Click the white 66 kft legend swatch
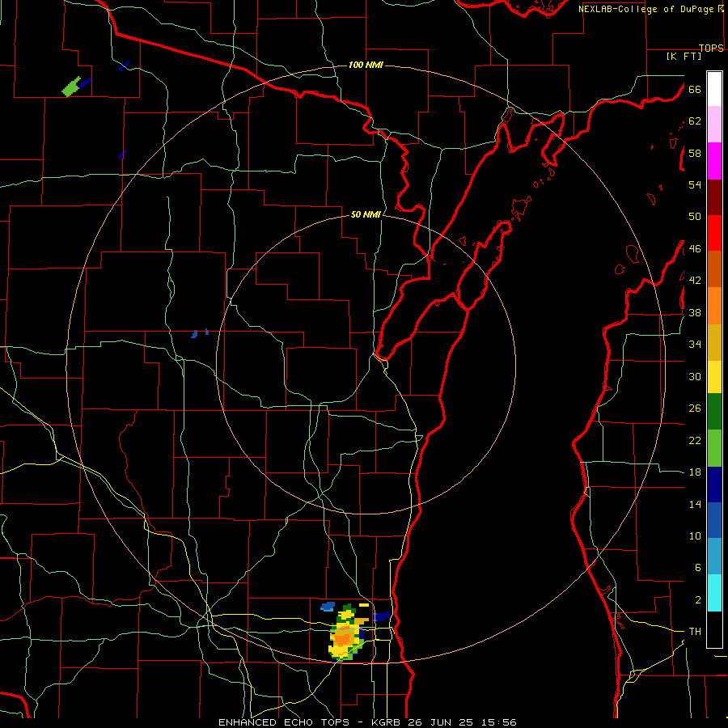The image size is (728, 728). coord(714,89)
